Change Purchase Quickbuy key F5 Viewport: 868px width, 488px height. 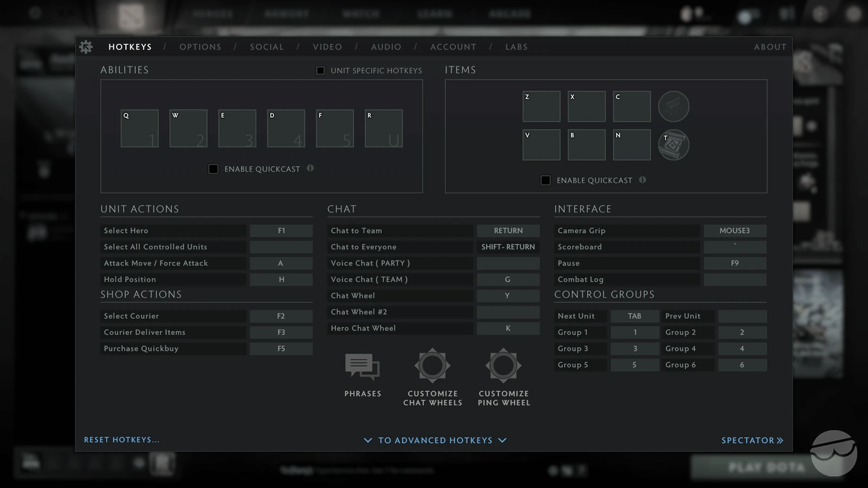pyautogui.click(x=281, y=349)
